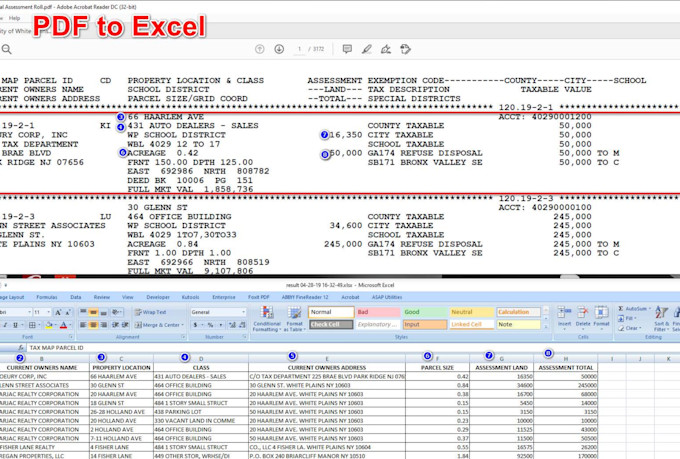Open the Kutools ribbon tab
The height and width of the screenshot is (459, 680).
[x=190, y=297]
